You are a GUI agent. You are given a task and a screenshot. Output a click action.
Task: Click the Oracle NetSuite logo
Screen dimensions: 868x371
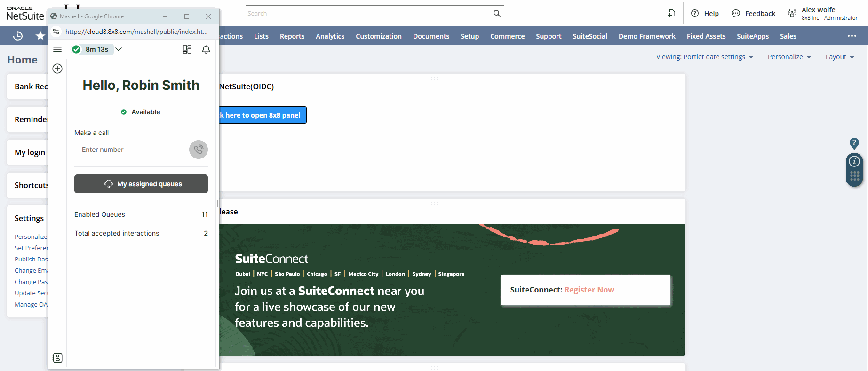coord(25,13)
